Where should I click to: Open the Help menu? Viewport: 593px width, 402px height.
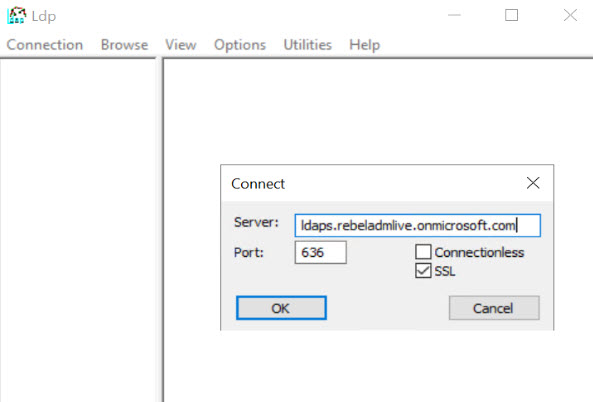pos(364,45)
